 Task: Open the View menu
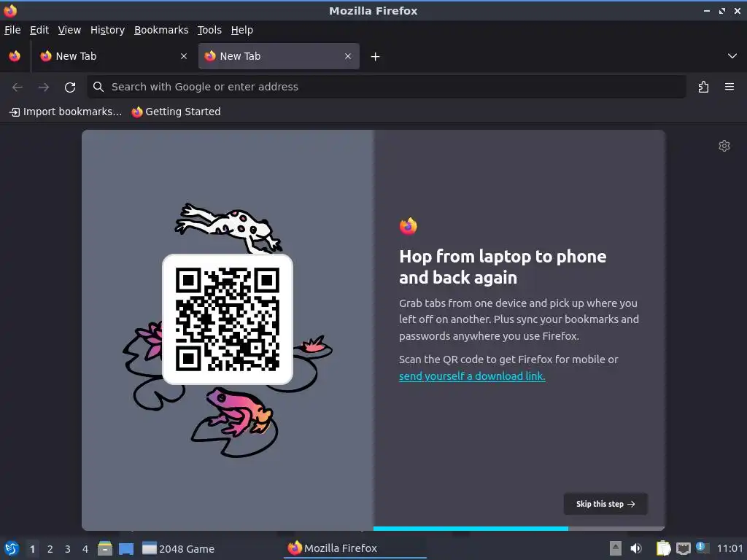click(69, 30)
